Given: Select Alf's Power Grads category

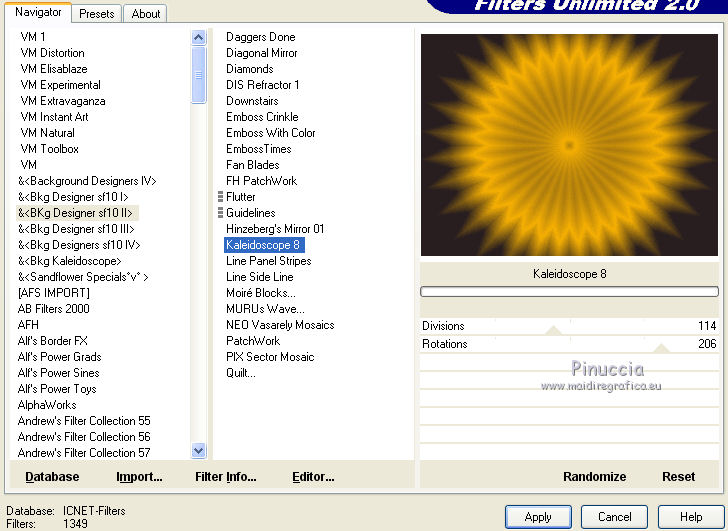Looking at the screenshot, I should [59, 357].
